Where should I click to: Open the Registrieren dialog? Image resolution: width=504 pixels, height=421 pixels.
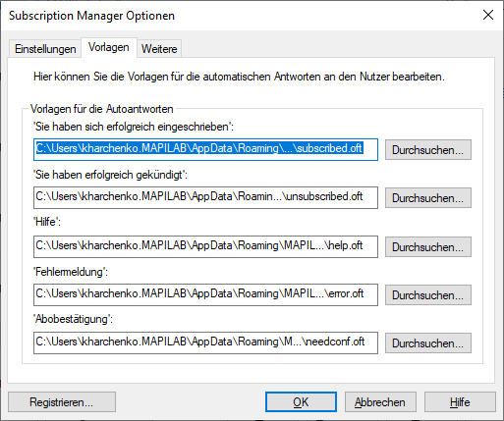(62, 402)
